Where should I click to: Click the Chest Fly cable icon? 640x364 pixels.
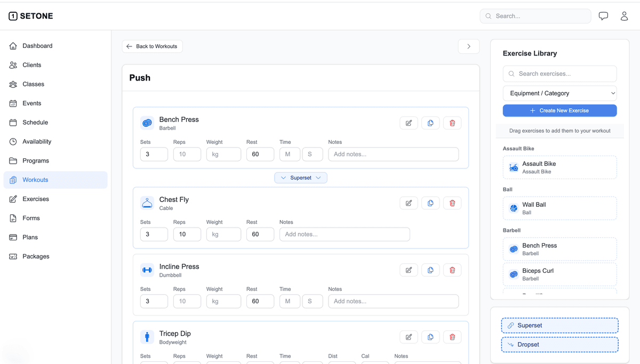tap(147, 203)
